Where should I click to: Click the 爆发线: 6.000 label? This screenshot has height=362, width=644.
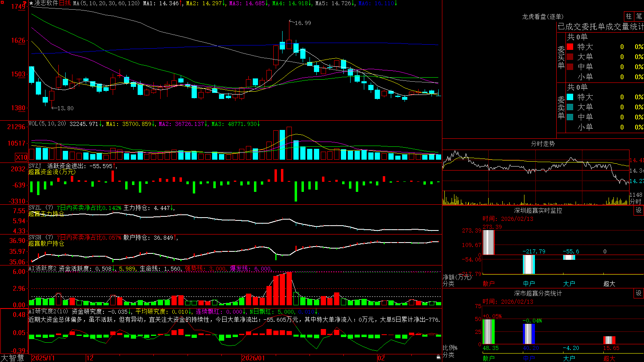coord(250,268)
